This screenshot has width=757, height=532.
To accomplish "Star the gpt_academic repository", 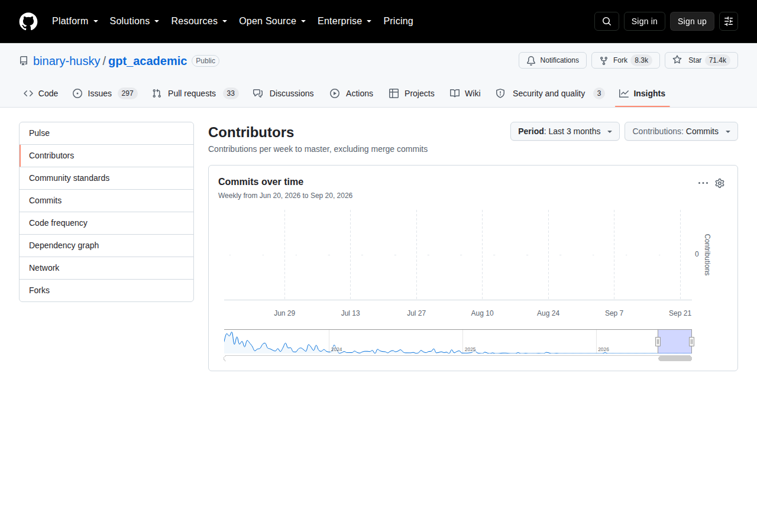I will click(701, 60).
